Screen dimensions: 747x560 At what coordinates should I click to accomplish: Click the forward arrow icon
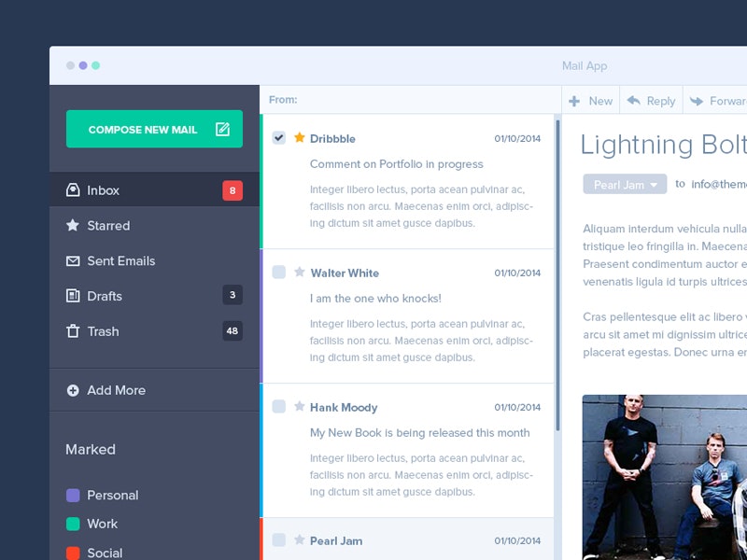tap(697, 101)
